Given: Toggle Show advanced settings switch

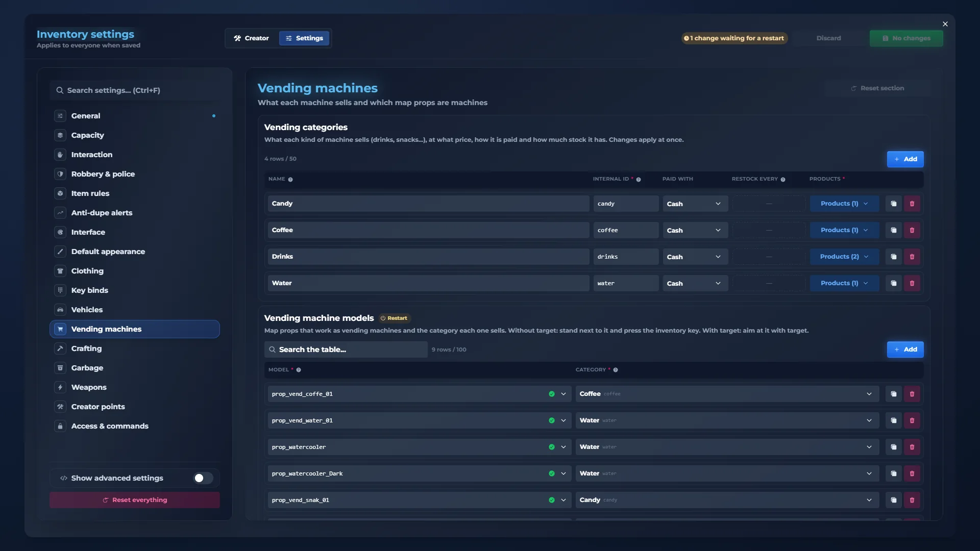Looking at the screenshot, I should 203,478.
